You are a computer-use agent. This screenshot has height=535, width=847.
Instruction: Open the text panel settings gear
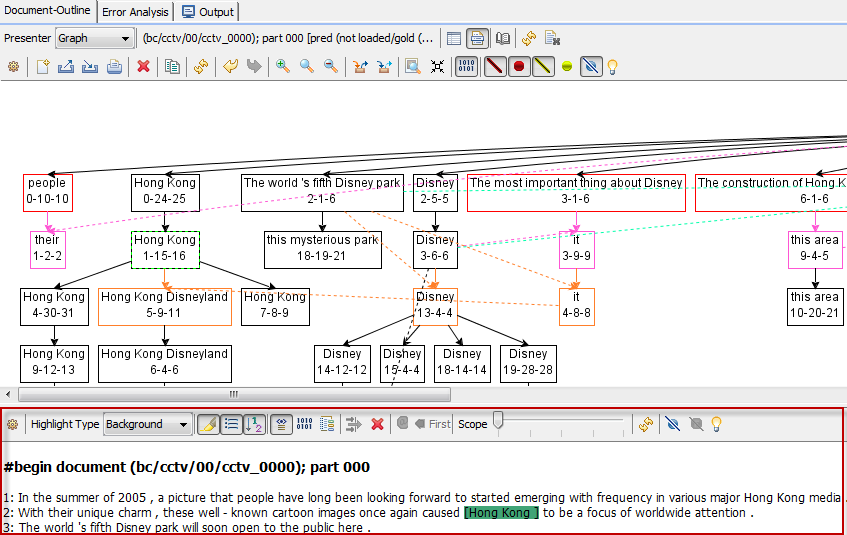[x=12, y=424]
